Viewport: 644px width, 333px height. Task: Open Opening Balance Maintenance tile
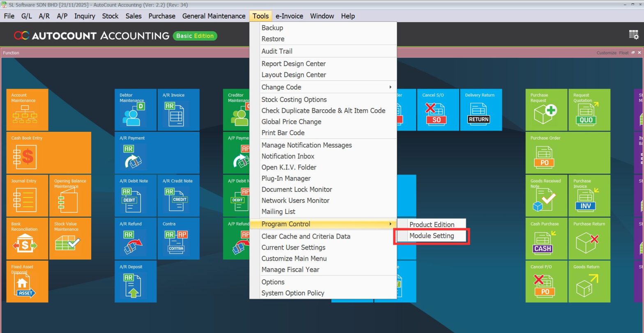pos(70,195)
